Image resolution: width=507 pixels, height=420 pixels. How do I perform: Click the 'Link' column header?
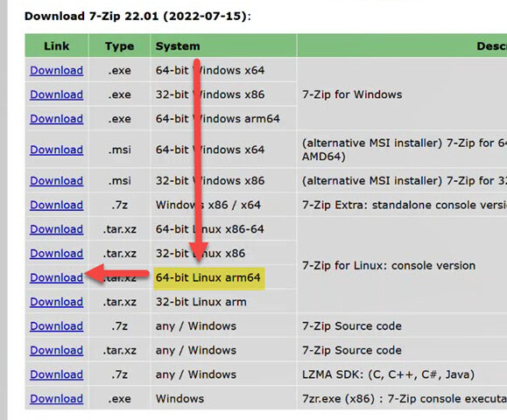(x=57, y=45)
